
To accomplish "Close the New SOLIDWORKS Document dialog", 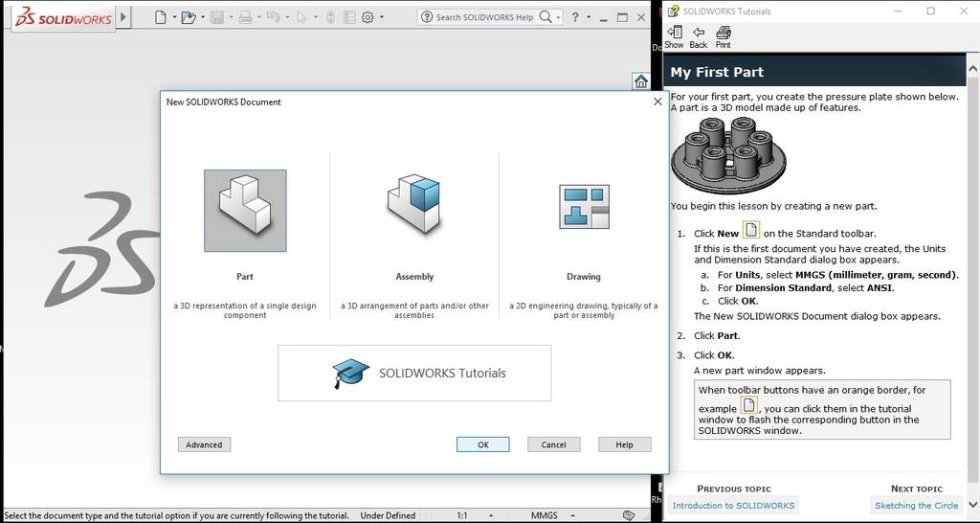I will click(657, 102).
